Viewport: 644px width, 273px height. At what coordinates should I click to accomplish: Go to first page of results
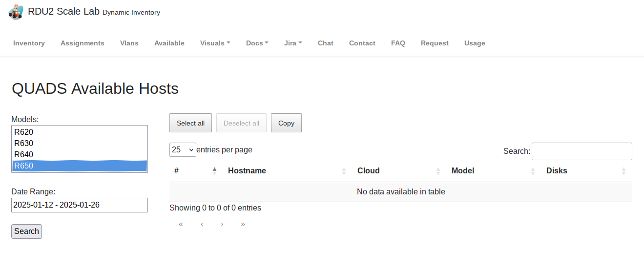click(x=181, y=224)
